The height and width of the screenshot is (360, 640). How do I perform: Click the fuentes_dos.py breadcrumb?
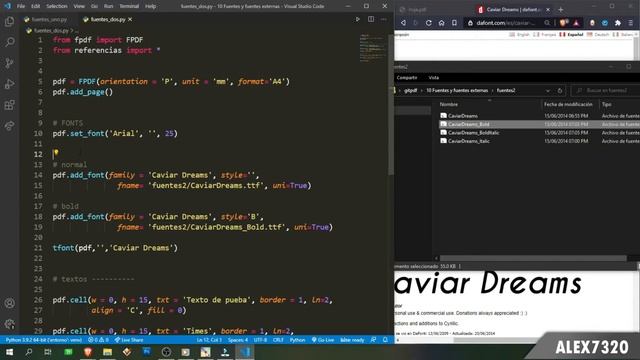click(51, 31)
